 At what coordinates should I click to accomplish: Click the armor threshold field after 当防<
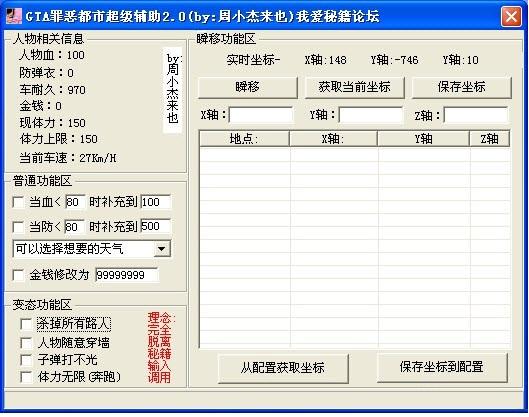tap(75, 226)
